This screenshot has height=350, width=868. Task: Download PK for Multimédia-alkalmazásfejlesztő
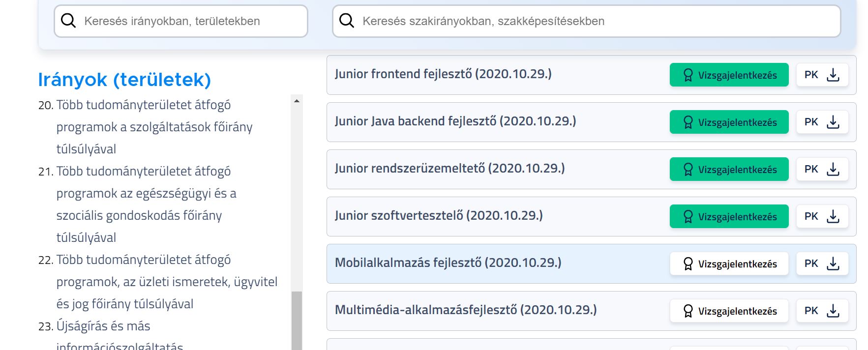pyautogui.click(x=822, y=311)
